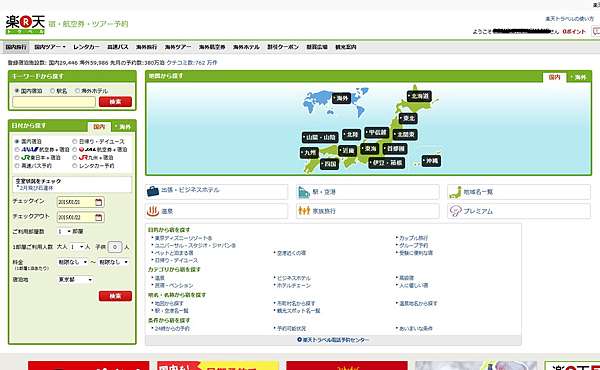Select 北海道 region on the map
The width and height of the screenshot is (600, 370).
tap(419, 96)
